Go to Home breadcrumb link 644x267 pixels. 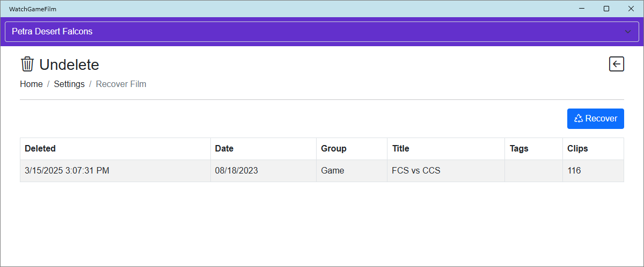[x=31, y=84]
